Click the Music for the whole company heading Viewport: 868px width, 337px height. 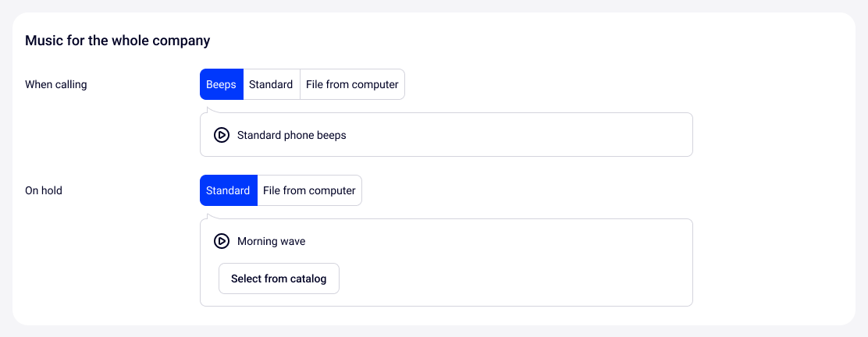(x=117, y=40)
